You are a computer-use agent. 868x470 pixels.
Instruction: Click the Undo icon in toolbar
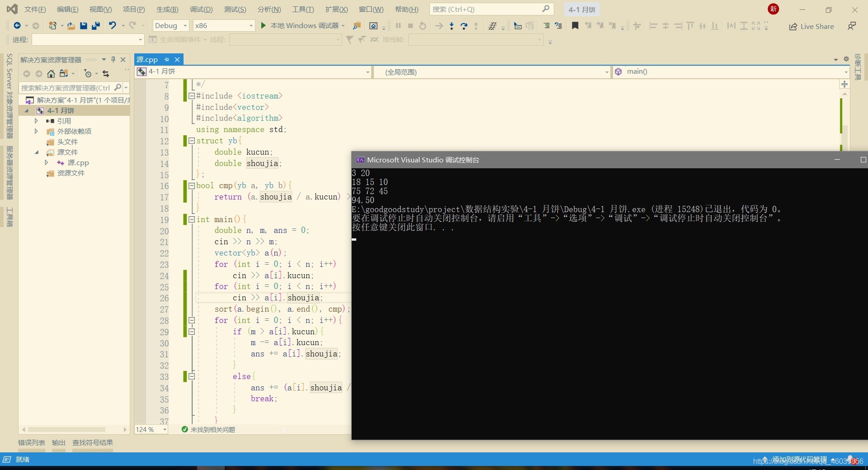click(113, 26)
